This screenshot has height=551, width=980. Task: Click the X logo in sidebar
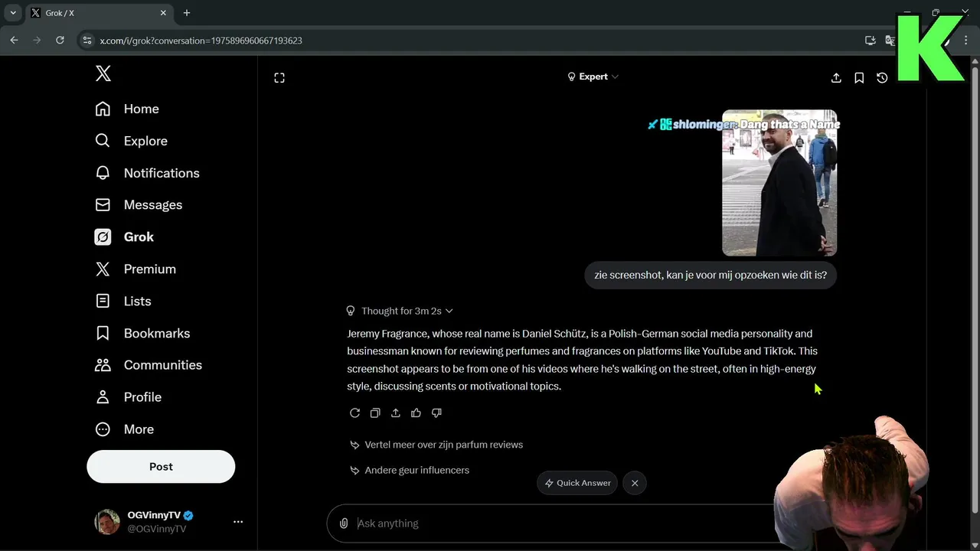103,73
